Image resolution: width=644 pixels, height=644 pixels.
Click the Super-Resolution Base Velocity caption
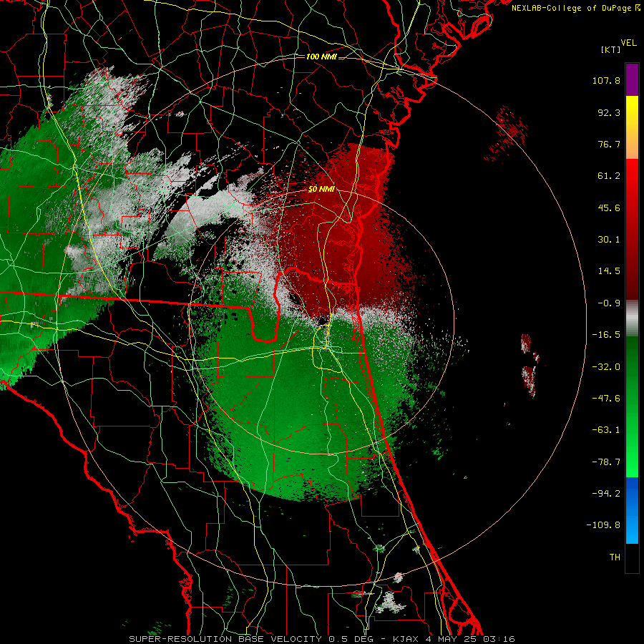322,639
